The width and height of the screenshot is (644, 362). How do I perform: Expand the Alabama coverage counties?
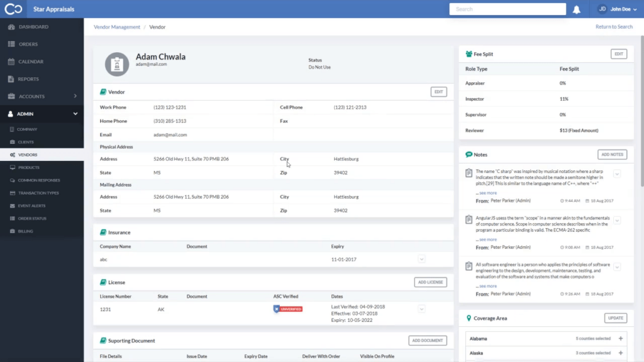pyautogui.click(x=621, y=339)
